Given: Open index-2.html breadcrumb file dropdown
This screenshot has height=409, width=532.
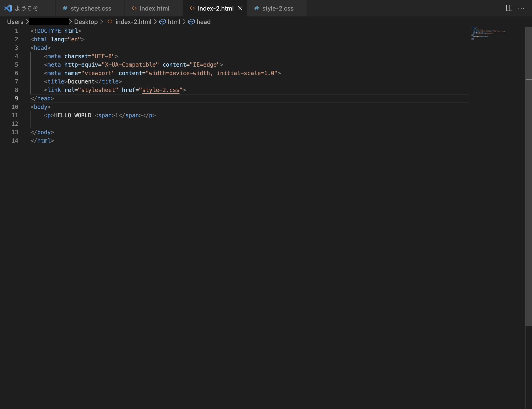Looking at the screenshot, I should coord(133,22).
